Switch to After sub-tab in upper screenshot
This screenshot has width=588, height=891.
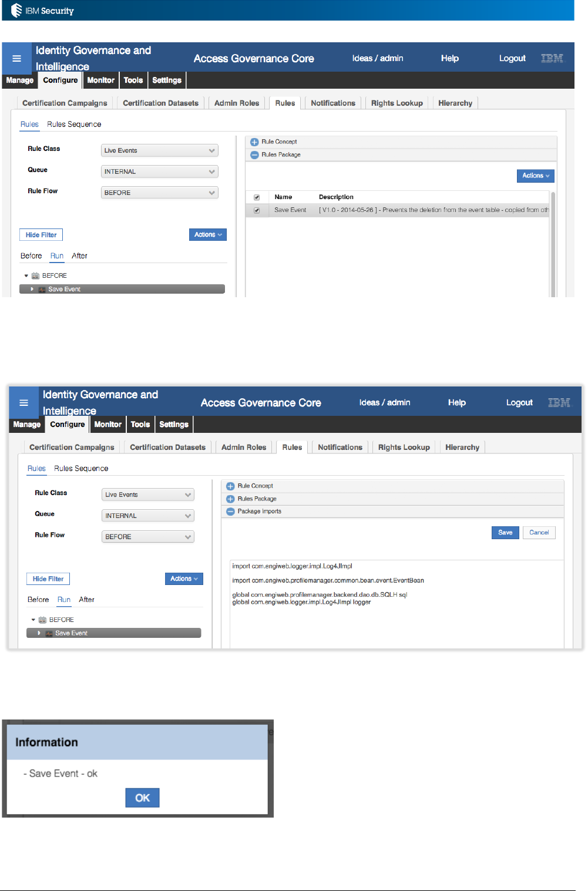(79, 256)
